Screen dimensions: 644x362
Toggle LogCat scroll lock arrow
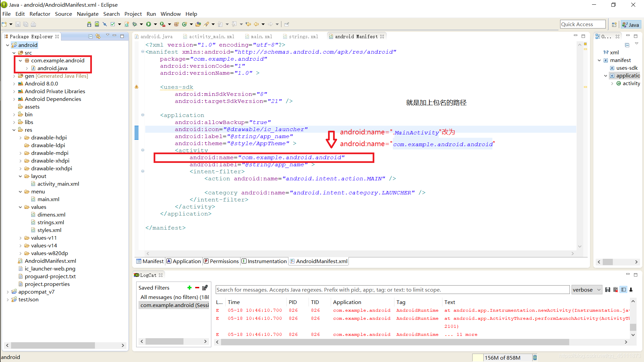631,290
